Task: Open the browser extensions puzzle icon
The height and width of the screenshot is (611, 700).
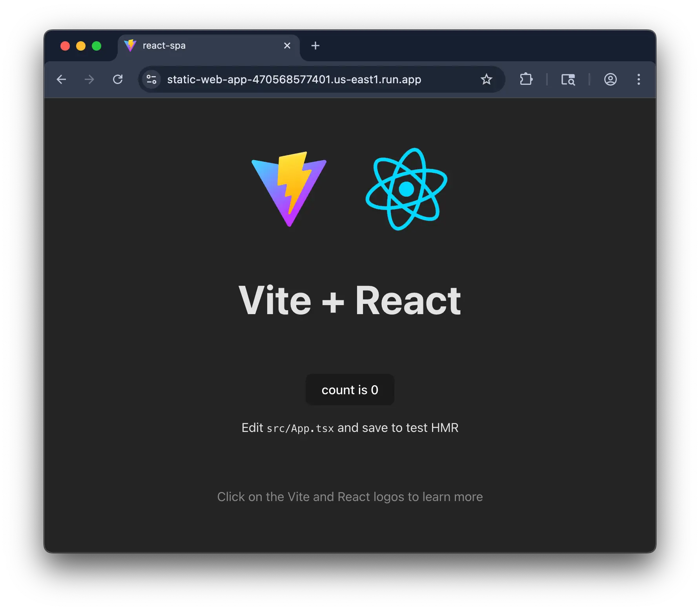Action: pyautogui.click(x=526, y=79)
